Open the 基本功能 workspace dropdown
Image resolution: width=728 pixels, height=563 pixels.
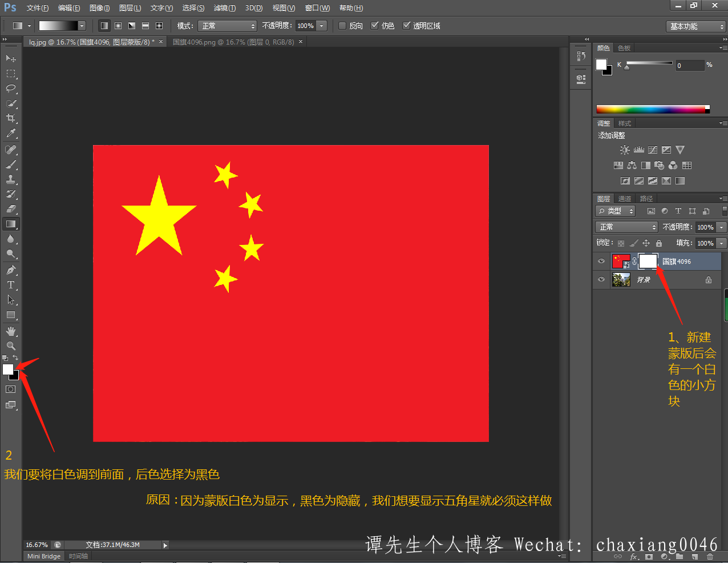695,26
